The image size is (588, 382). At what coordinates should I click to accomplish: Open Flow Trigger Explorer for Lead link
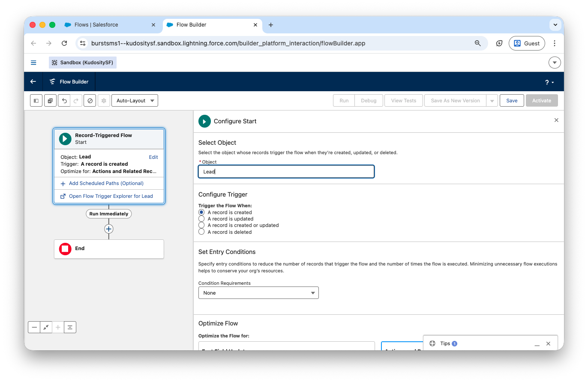point(111,196)
